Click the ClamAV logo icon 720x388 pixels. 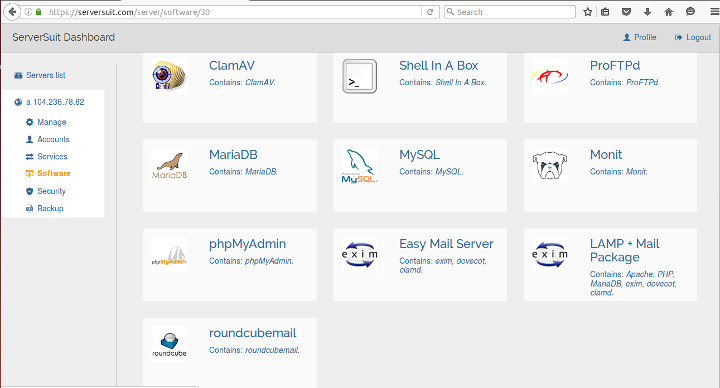pyautogui.click(x=169, y=76)
